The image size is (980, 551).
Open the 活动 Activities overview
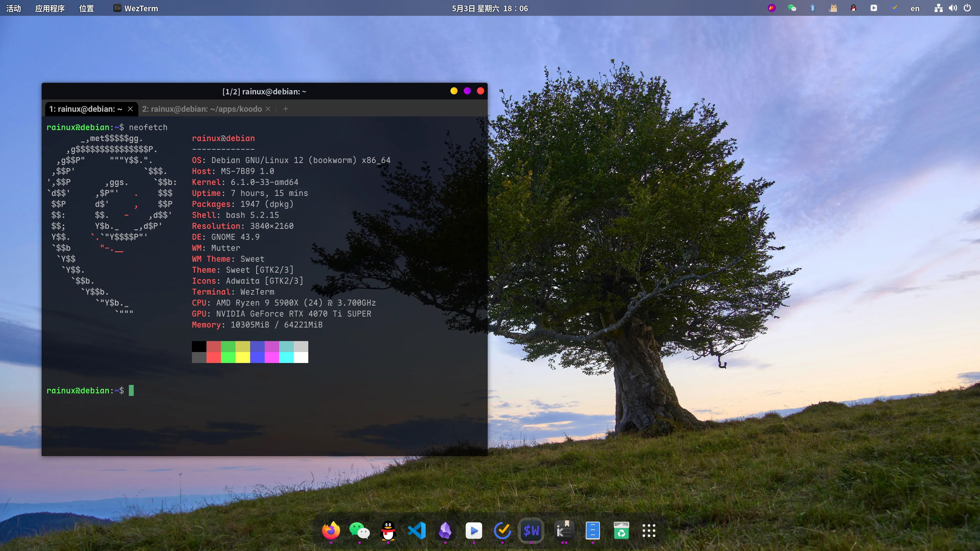pyautogui.click(x=14, y=8)
